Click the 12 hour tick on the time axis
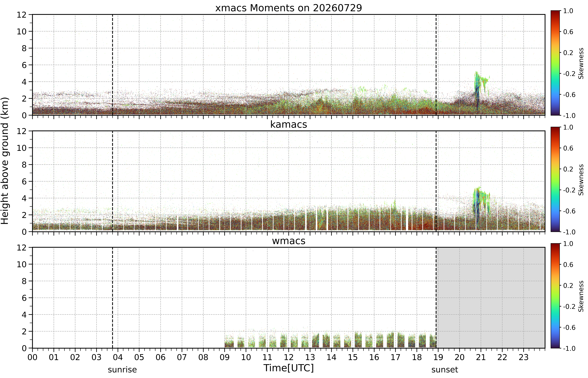 289,357
